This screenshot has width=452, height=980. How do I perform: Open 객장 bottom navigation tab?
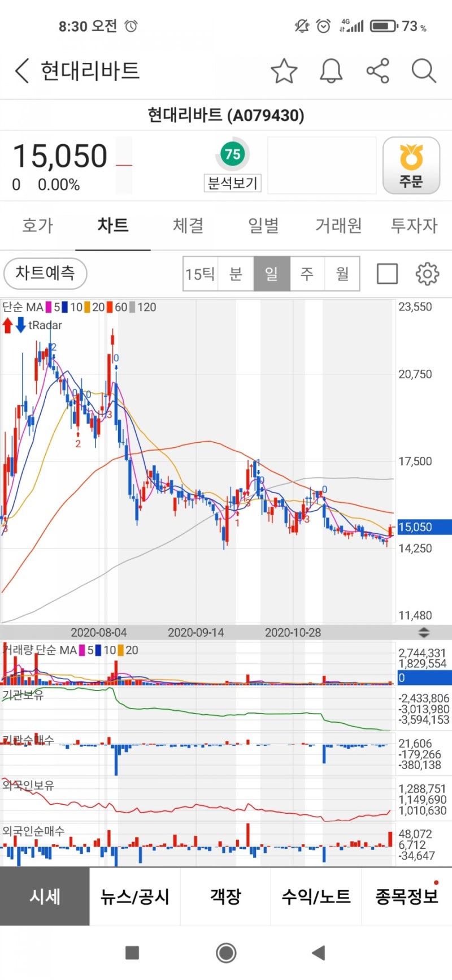(225, 896)
